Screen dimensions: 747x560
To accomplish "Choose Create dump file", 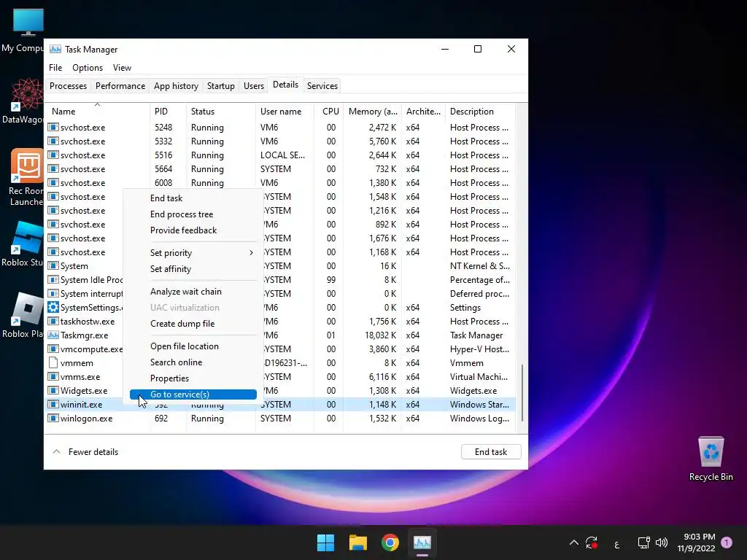I will click(x=193, y=323).
